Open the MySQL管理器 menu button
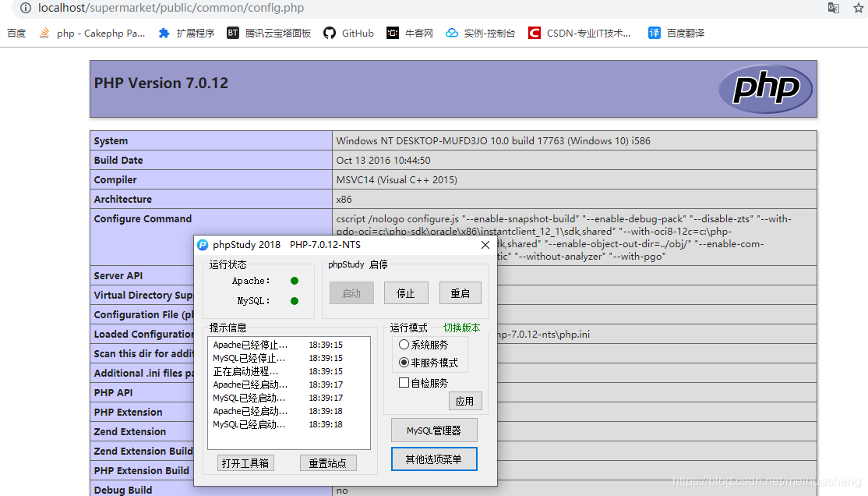 (x=434, y=430)
